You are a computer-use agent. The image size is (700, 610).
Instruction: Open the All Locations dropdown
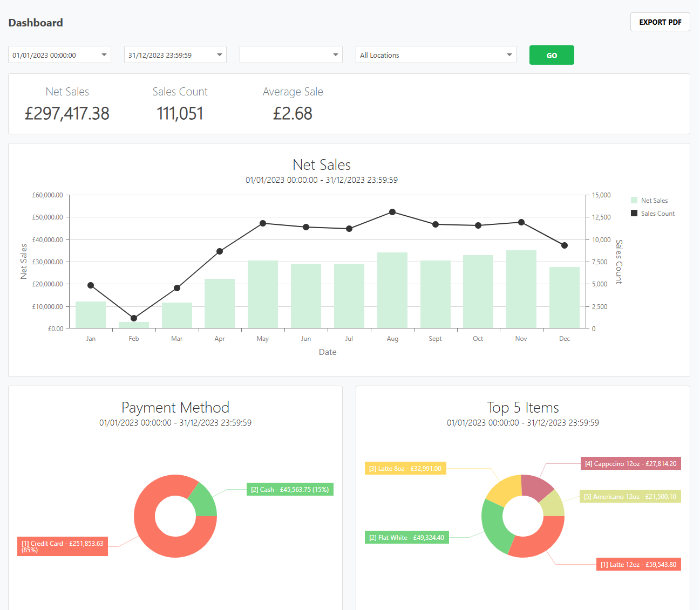coord(436,55)
